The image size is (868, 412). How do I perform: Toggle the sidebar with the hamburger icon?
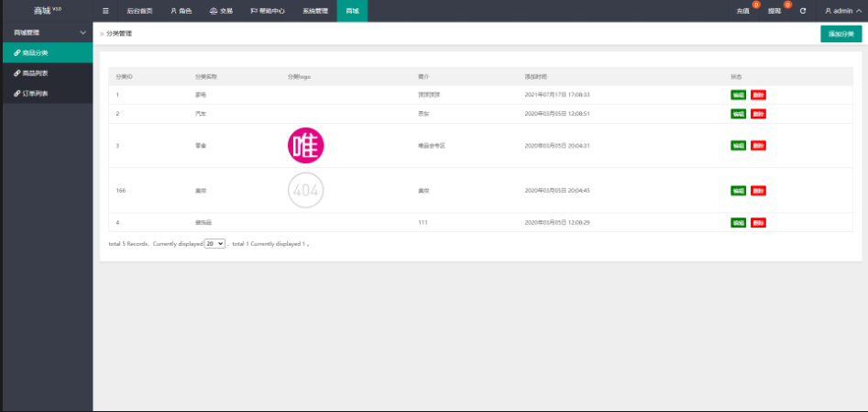105,10
